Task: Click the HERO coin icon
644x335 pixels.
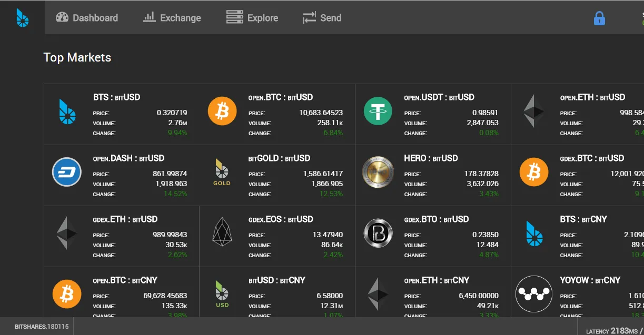Action: (x=378, y=172)
